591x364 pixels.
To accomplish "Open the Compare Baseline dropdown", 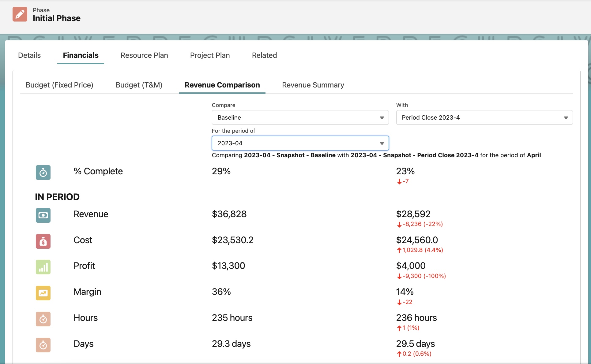I will 300,117.
